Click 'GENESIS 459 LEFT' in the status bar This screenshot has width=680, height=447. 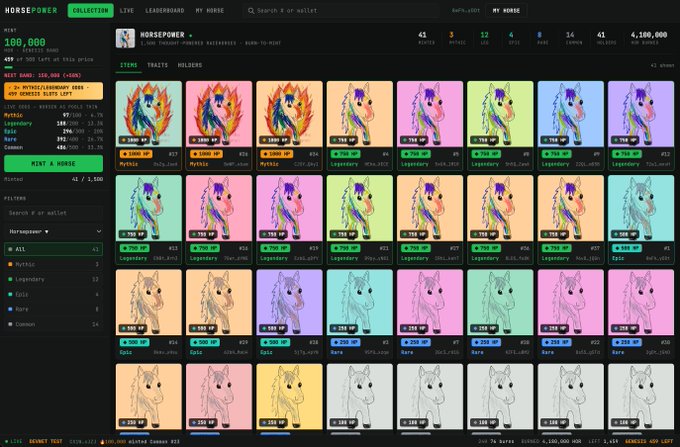[649, 441]
